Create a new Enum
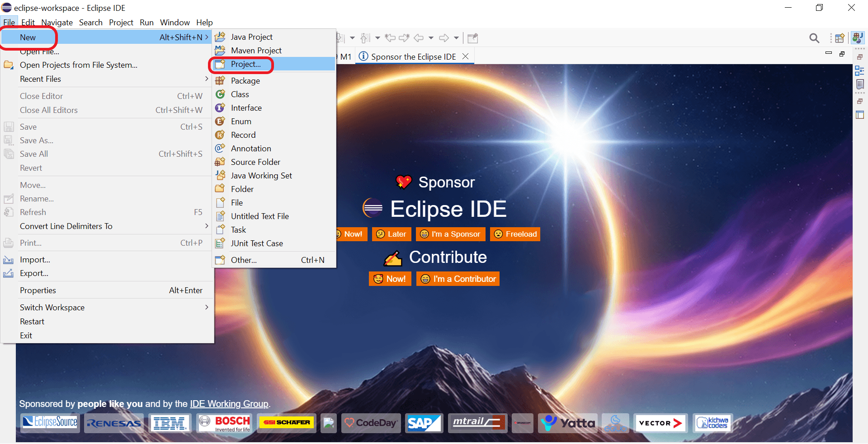Image resolution: width=868 pixels, height=444 pixels. pos(274,122)
